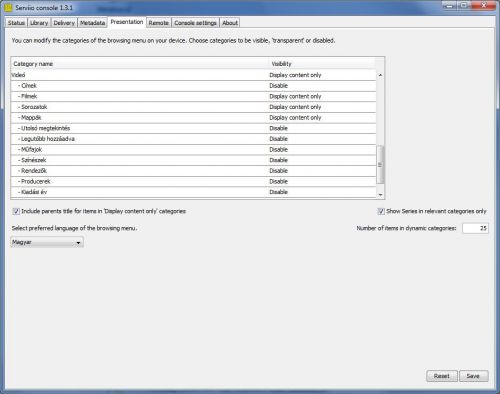Open the About tab
Viewport: 500px width, 394px height.
coord(230,23)
